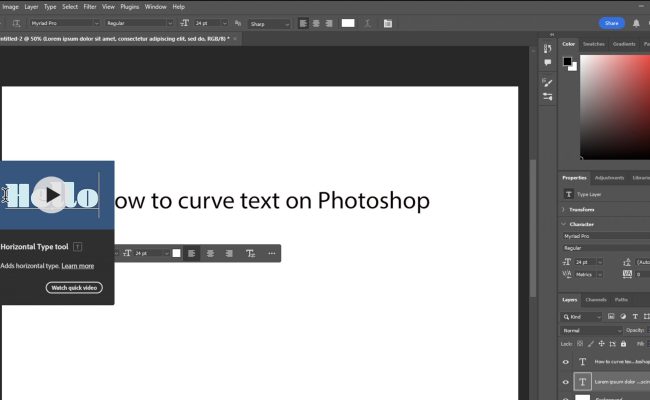Screen dimensions: 650x400
Task: Open the Image menu
Action: (x=10, y=7)
